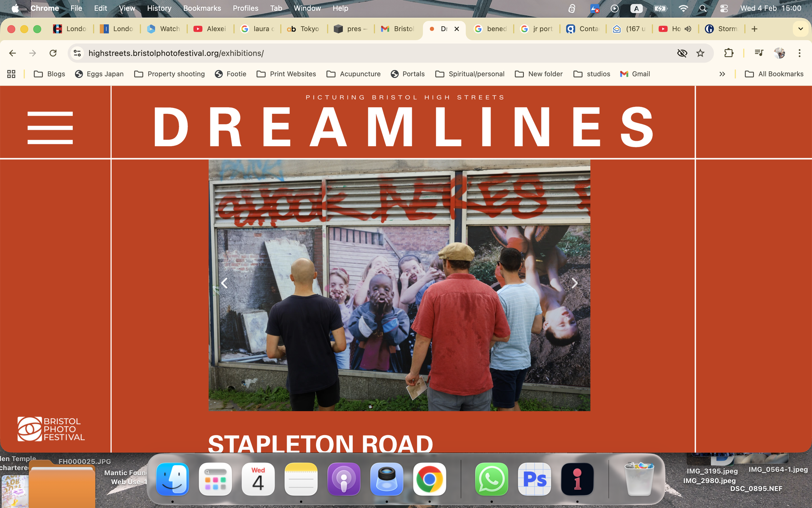The height and width of the screenshot is (508, 812).
Task: Open the Chrome extensions puzzle icon
Action: pos(729,53)
